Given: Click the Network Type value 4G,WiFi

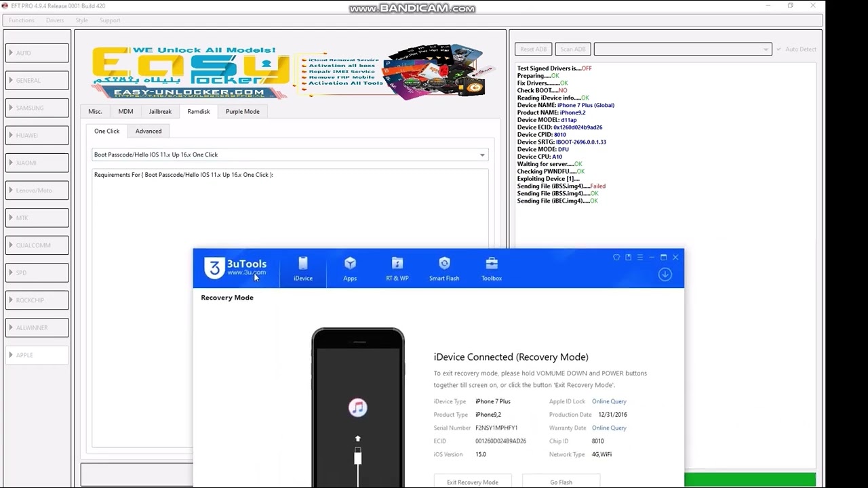Looking at the screenshot, I should point(601,454).
